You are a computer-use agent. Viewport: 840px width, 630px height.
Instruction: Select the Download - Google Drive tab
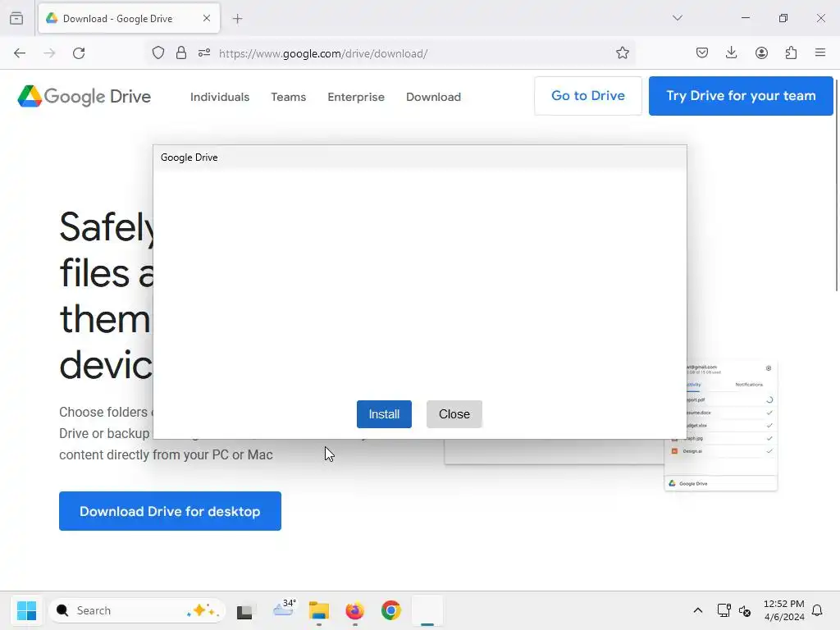pyautogui.click(x=129, y=18)
